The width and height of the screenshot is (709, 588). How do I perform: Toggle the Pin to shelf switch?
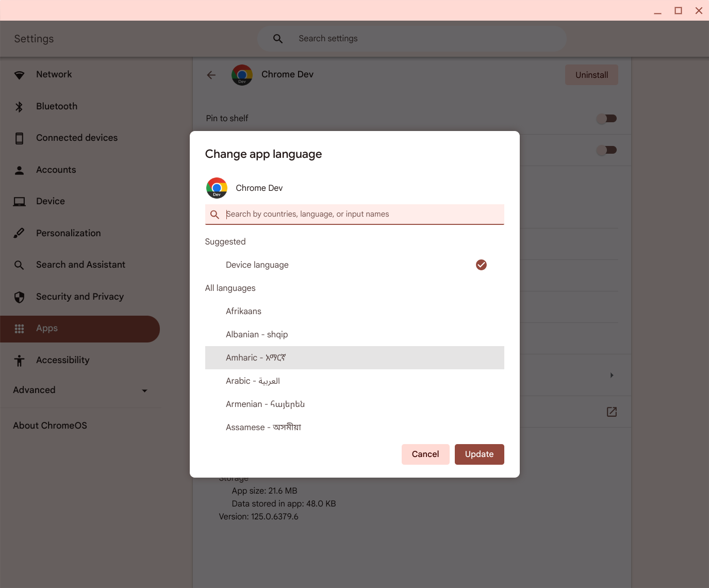[x=606, y=118]
